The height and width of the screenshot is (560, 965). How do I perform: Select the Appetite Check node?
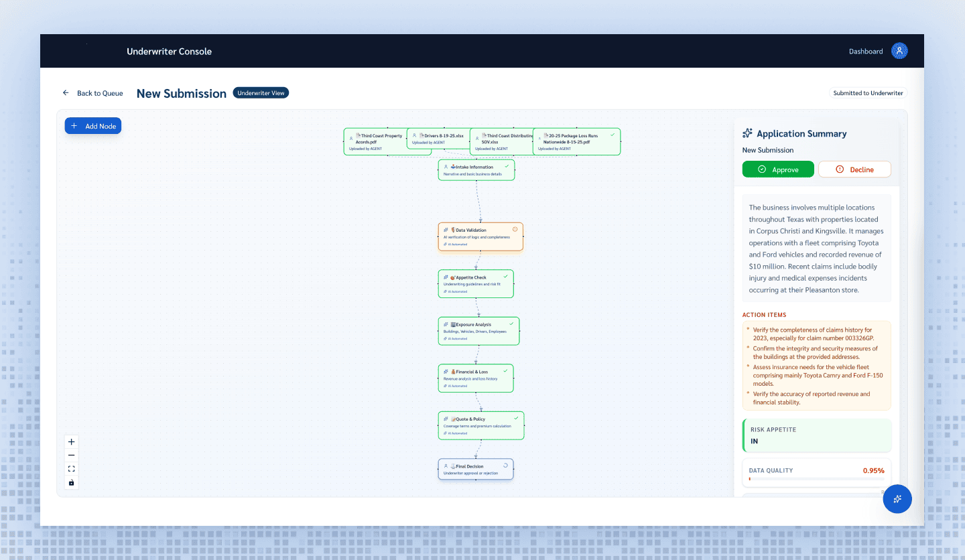tap(476, 283)
